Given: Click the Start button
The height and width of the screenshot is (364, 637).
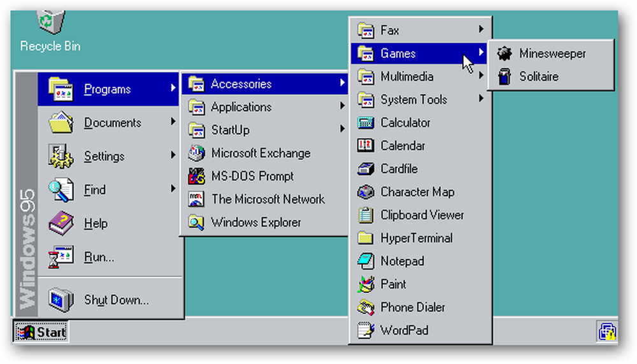Looking at the screenshot, I should point(41,332).
